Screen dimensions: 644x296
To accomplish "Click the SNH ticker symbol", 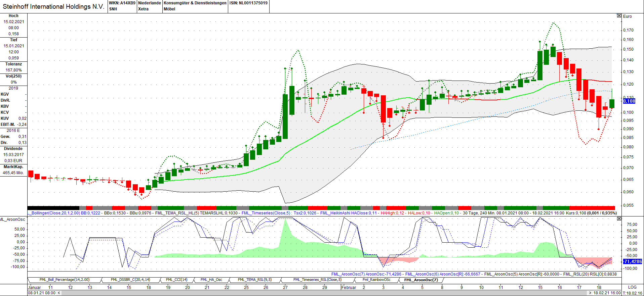I will click(113, 9).
